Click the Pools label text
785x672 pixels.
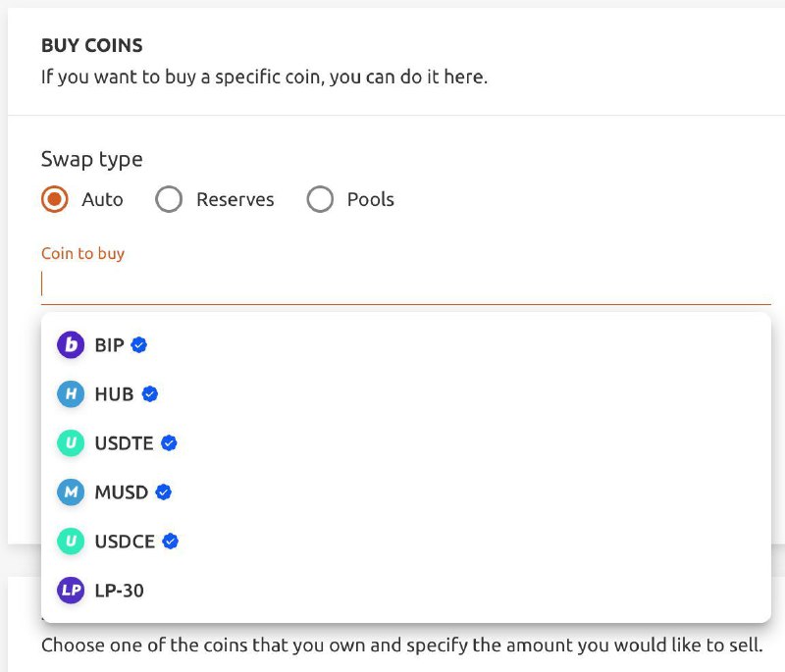point(371,200)
